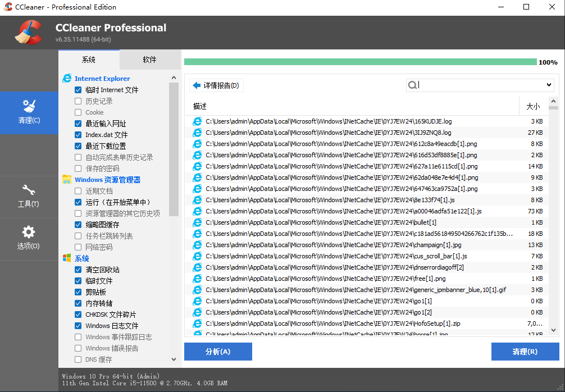Click the options list scroll-down arrow
Image resolution: width=565 pixels, height=392 pixels.
pos(174,359)
